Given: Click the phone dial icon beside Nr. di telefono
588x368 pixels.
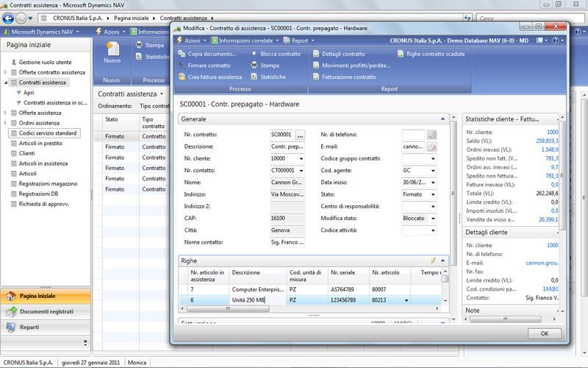Looking at the screenshot, I should coord(431,135).
